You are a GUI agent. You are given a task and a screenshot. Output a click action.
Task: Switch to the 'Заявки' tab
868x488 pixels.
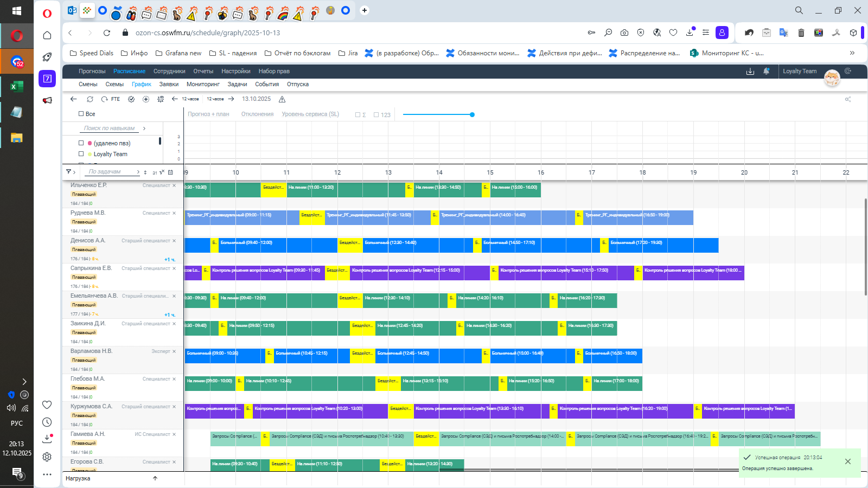[169, 84]
